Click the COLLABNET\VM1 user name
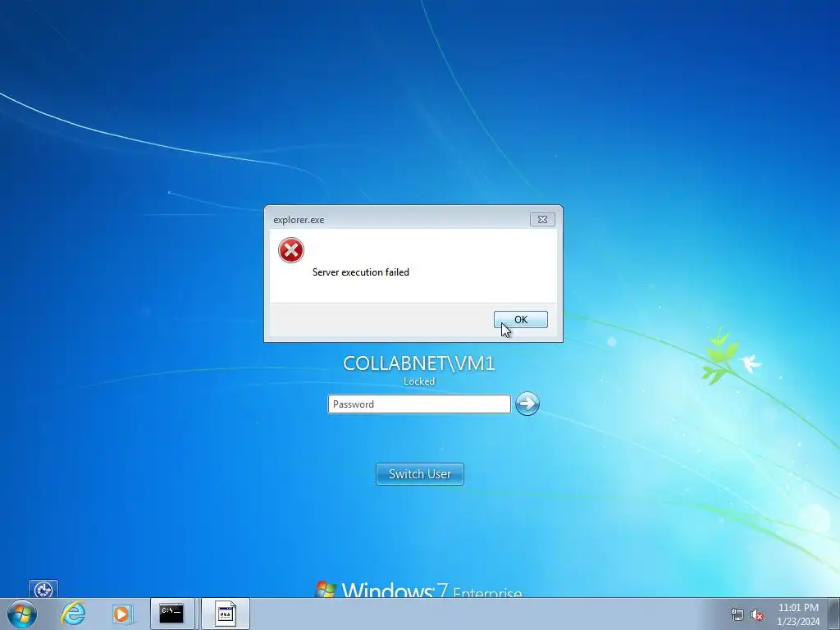The width and height of the screenshot is (840, 630). coord(419,363)
